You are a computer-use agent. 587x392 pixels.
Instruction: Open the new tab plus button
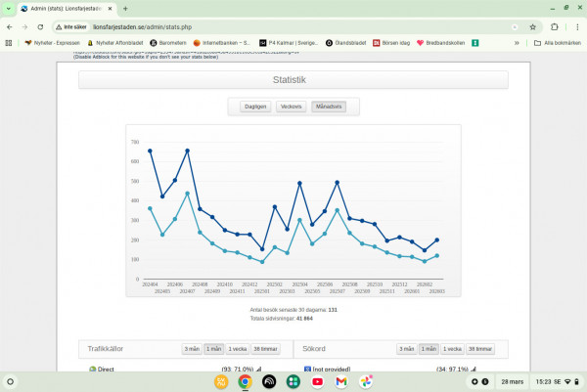pyautogui.click(x=125, y=9)
